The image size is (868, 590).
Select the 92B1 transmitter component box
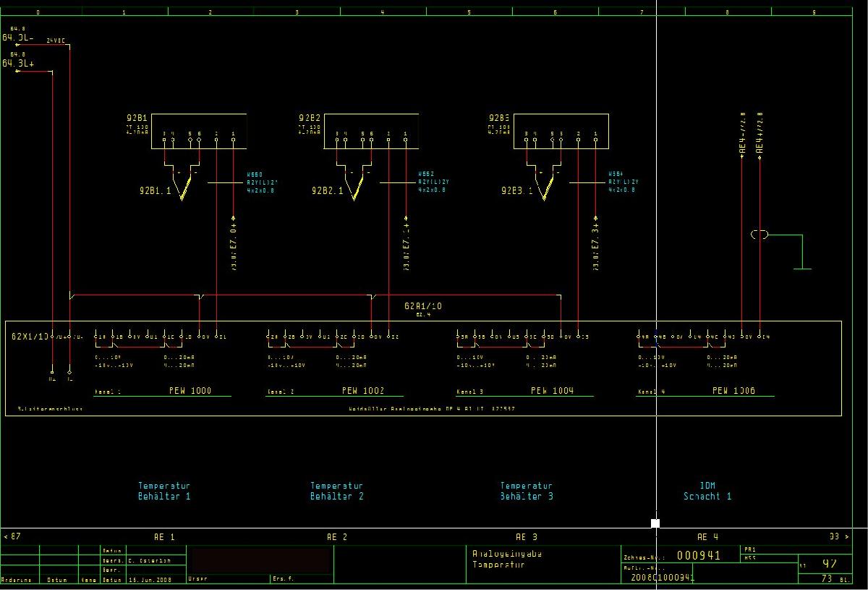199,131
